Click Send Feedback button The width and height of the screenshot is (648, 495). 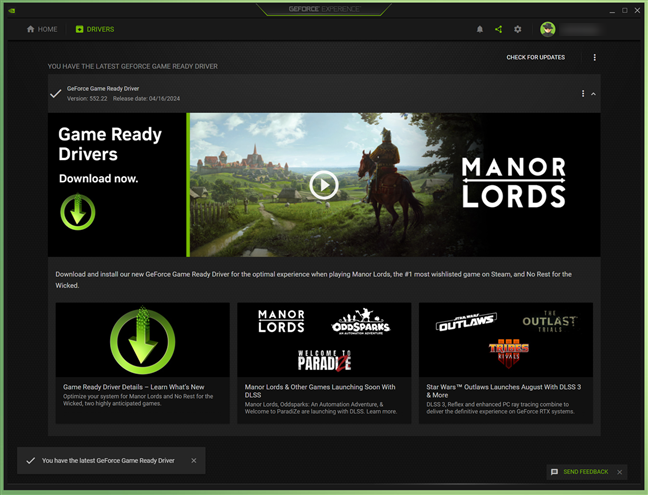586,472
